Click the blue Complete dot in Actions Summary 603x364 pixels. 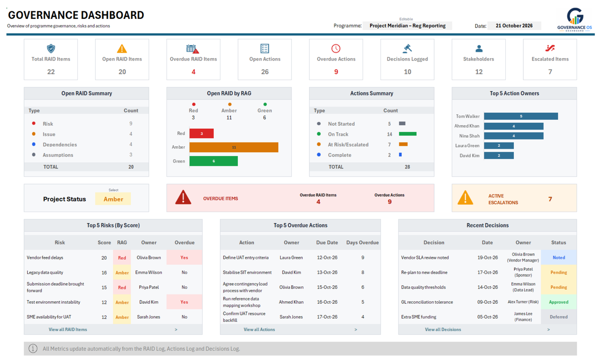pos(319,155)
